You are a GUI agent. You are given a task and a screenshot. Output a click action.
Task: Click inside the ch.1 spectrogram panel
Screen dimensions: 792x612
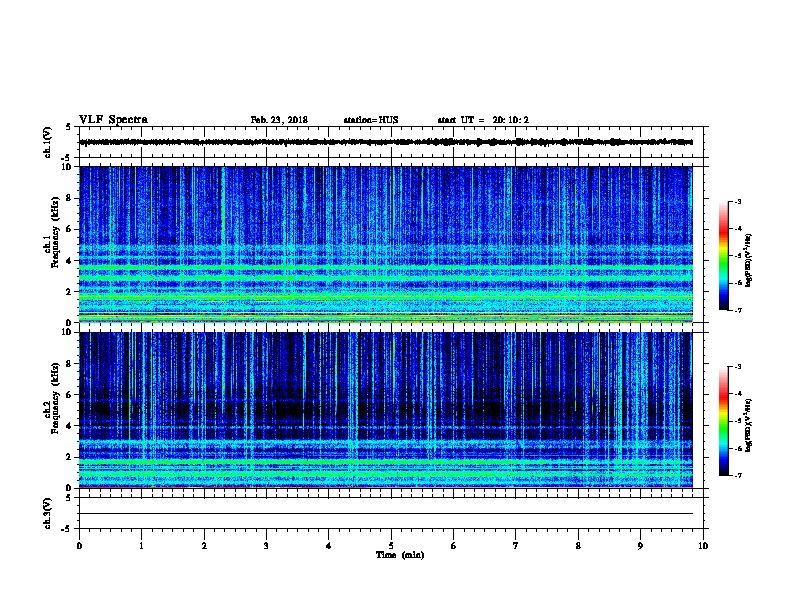tap(386, 244)
